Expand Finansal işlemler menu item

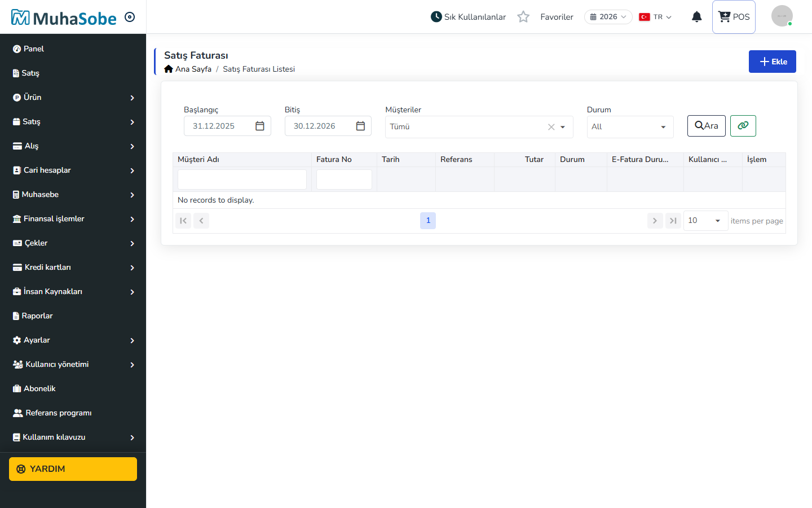point(73,218)
